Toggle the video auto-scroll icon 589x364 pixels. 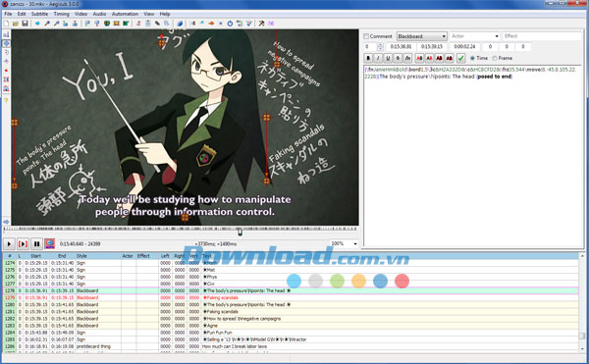50,244
